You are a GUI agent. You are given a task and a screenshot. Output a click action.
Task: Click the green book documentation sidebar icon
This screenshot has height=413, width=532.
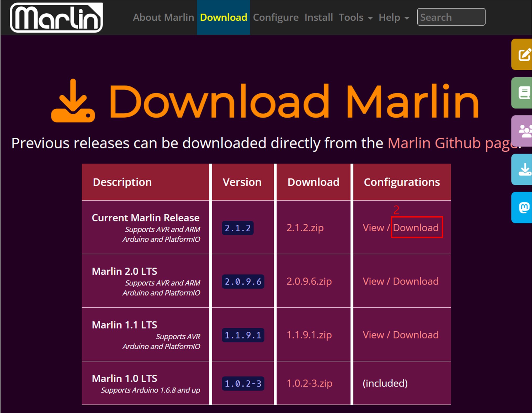522,93
